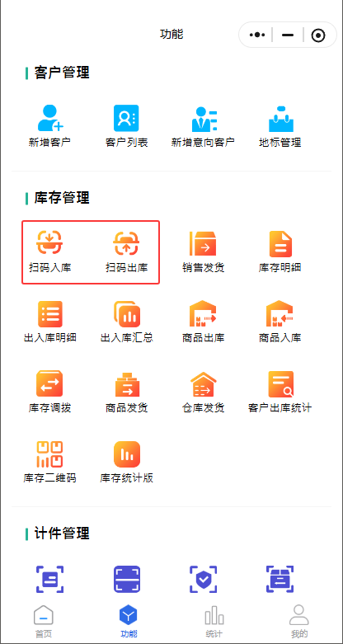This screenshot has width=343, height=644.
Task: Switch to the 我的 profile tab
Action: tap(299, 622)
